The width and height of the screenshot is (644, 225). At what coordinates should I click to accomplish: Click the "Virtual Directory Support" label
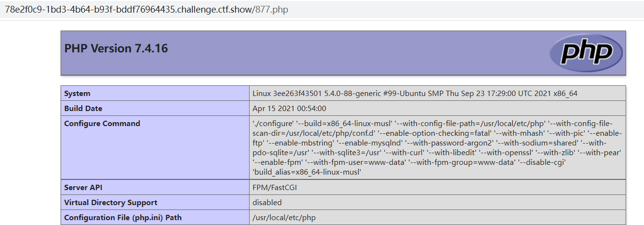tap(111, 203)
